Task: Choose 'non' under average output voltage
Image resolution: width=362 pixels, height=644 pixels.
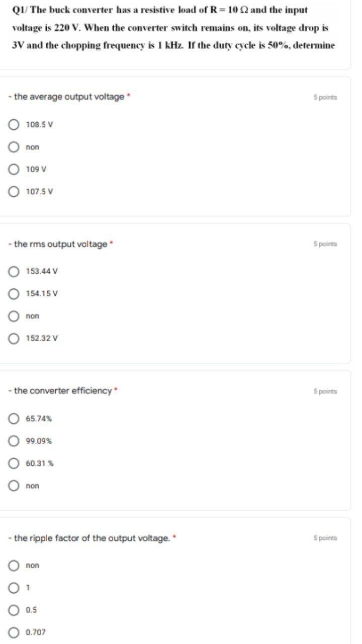Action: [15, 147]
